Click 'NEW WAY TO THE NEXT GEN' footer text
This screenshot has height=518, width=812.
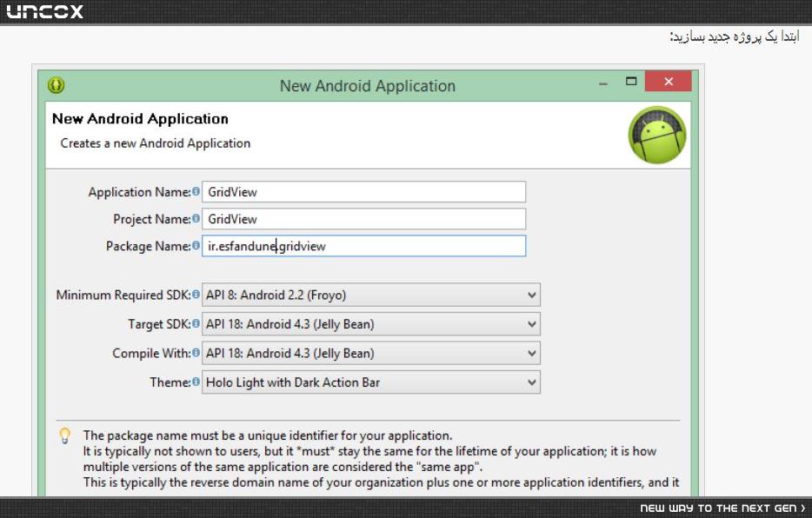point(718,508)
